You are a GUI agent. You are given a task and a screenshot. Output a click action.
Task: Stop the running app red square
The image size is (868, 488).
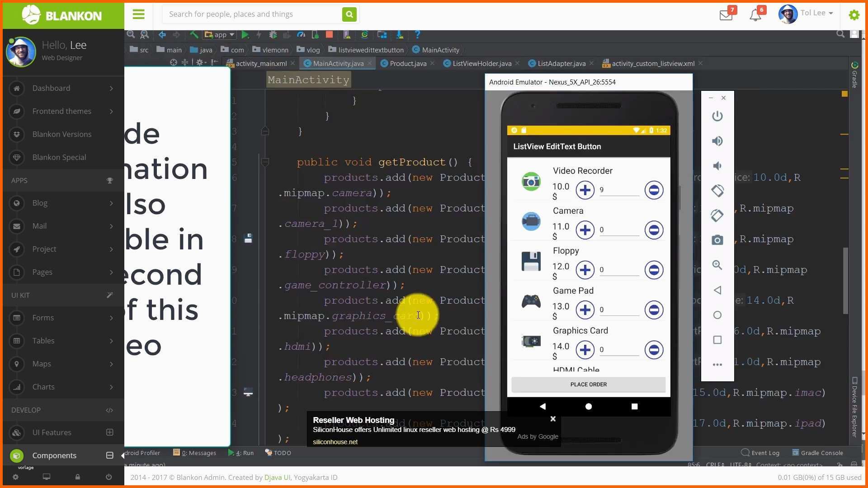[x=330, y=35]
